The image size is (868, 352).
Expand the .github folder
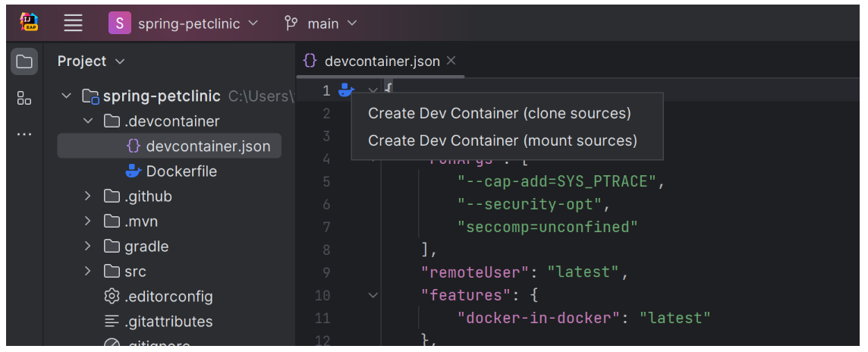[x=88, y=196]
